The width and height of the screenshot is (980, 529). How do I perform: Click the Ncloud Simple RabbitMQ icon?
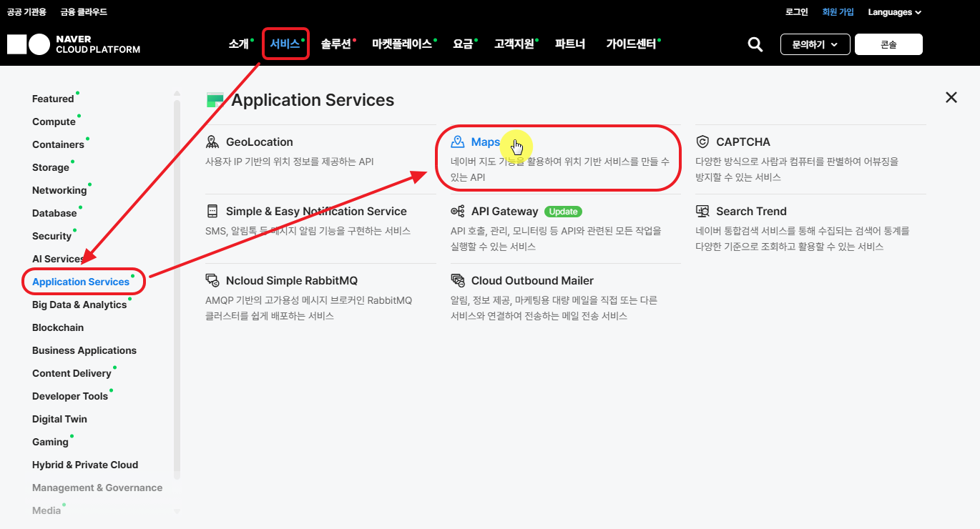pos(212,280)
